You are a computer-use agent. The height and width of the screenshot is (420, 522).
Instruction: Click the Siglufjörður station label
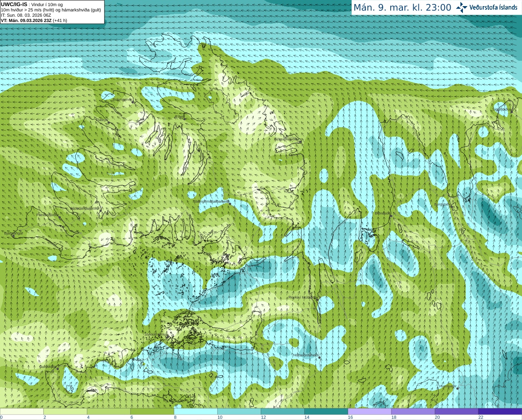click(x=502, y=109)
